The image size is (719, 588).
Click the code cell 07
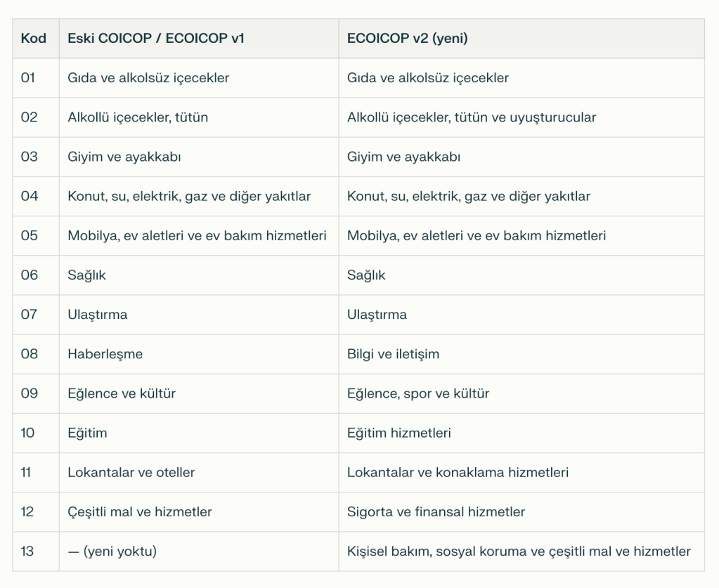[x=29, y=314]
